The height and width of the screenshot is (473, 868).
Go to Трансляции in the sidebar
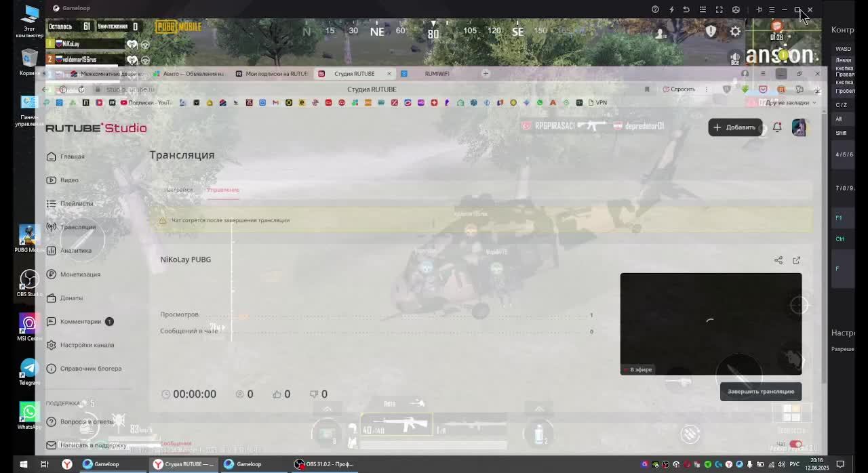tap(71, 227)
